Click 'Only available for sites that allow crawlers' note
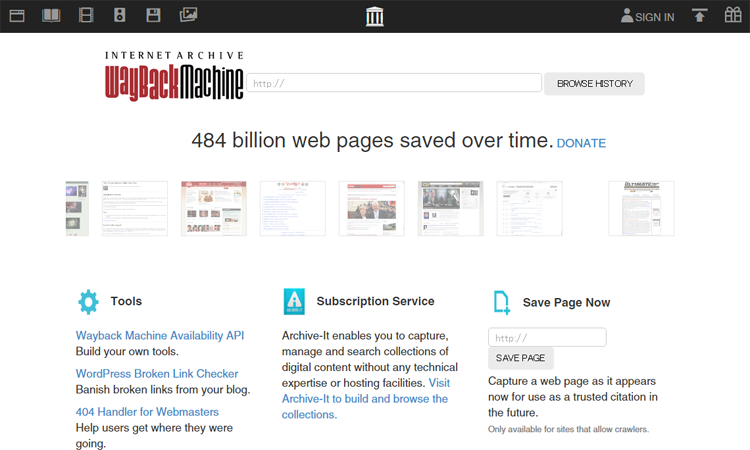 point(568,429)
